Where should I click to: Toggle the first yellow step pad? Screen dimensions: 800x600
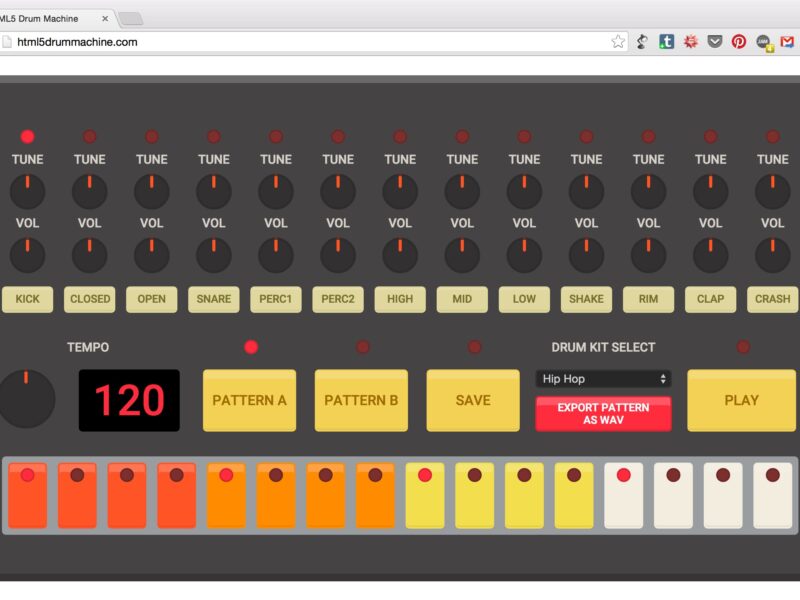(x=424, y=495)
